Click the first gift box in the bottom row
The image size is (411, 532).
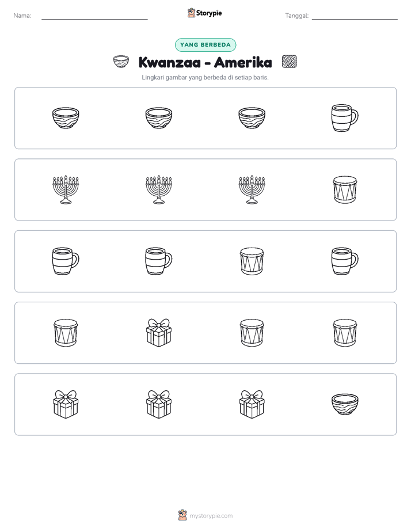[x=66, y=404]
